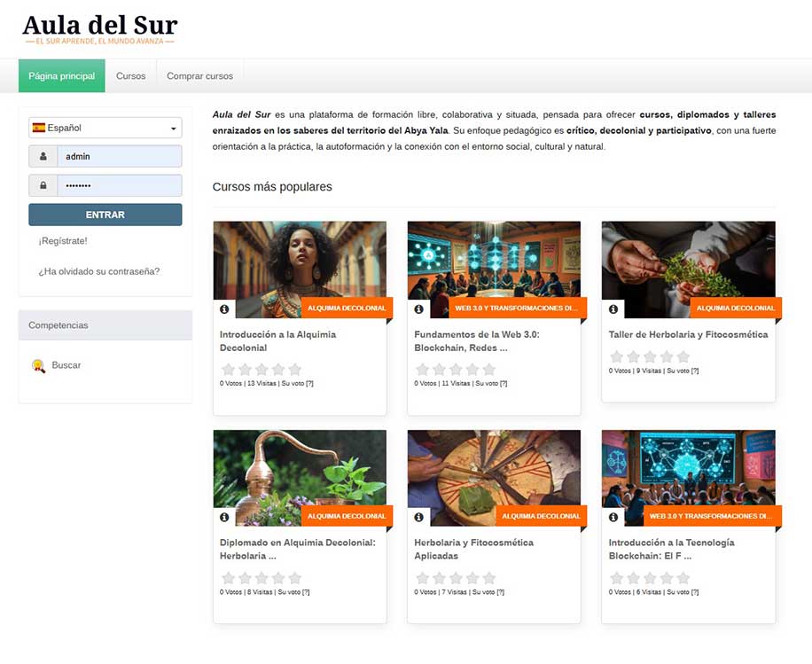The image size is (812, 664).
Task: Click Web 3.0 category tag on Fundamentos card
Action: point(516,309)
